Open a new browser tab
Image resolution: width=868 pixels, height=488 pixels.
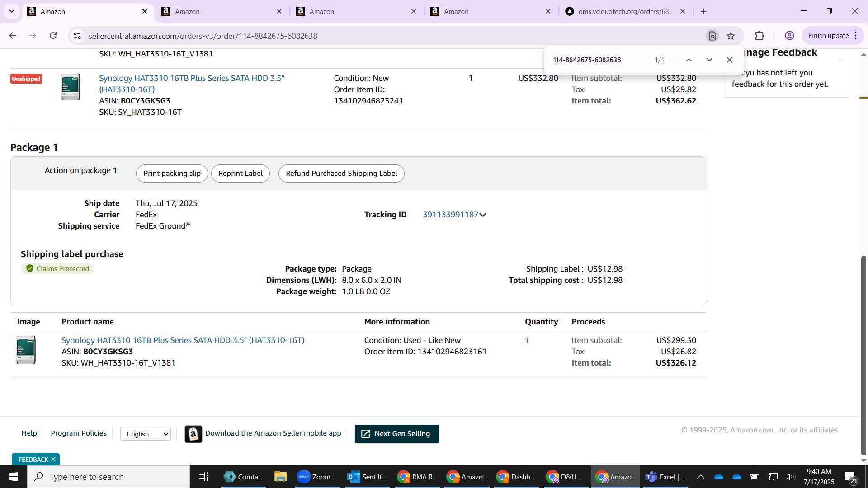[x=703, y=11]
